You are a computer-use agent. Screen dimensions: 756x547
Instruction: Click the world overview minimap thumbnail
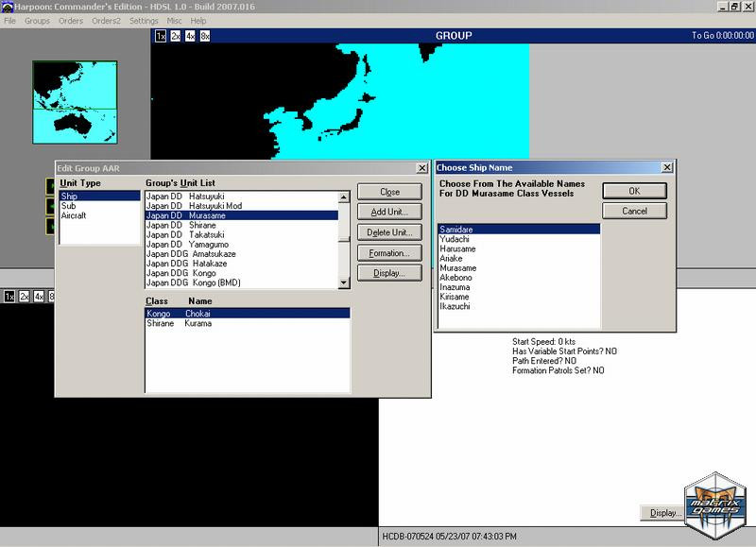pyautogui.click(x=75, y=102)
